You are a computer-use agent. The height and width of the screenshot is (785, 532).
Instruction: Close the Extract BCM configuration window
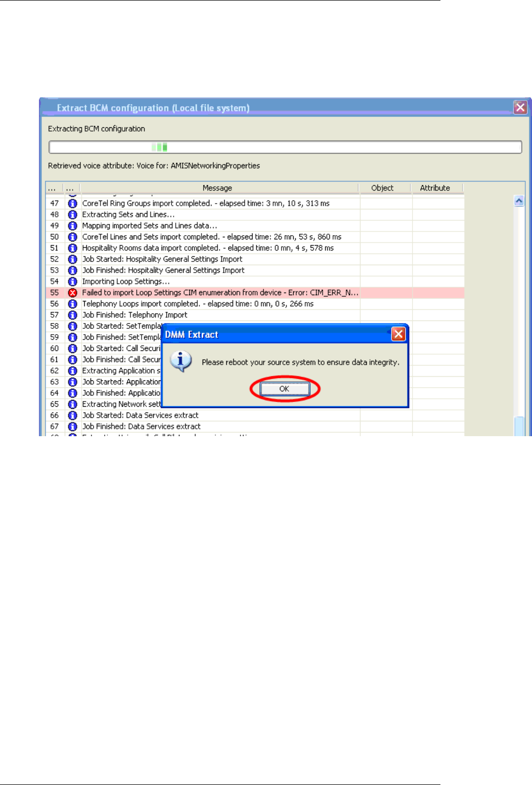click(x=520, y=107)
